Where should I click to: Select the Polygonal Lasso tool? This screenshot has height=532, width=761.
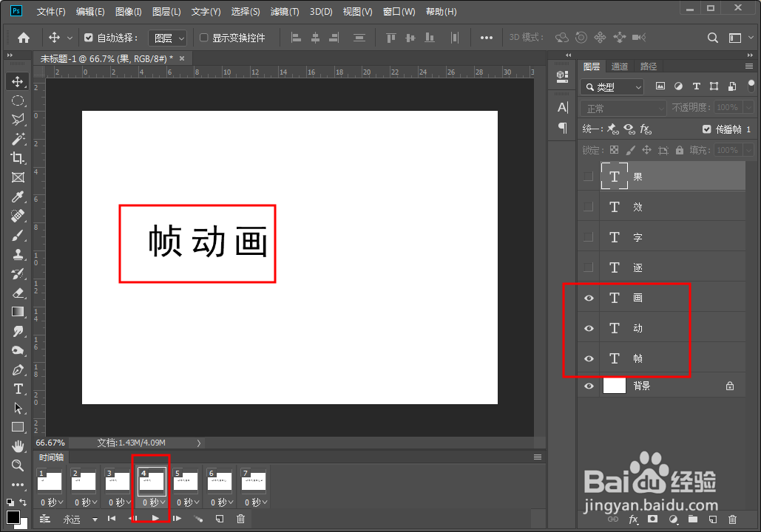[x=18, y=120]
